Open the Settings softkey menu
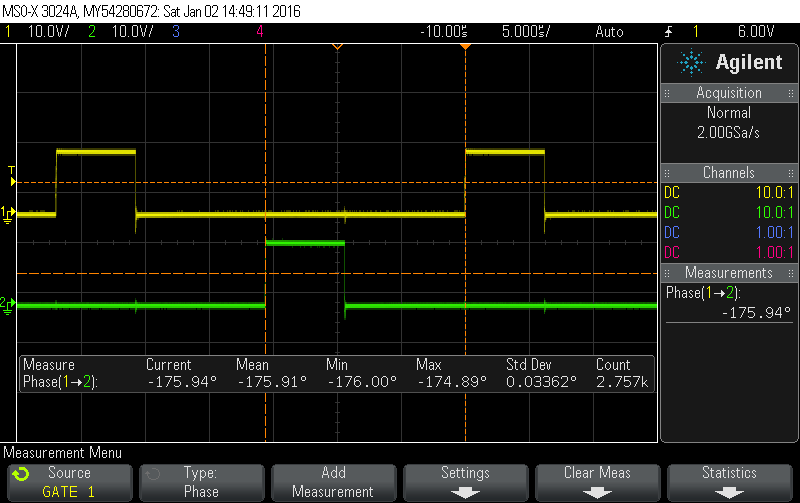800x503 pixels. [465, 481]
